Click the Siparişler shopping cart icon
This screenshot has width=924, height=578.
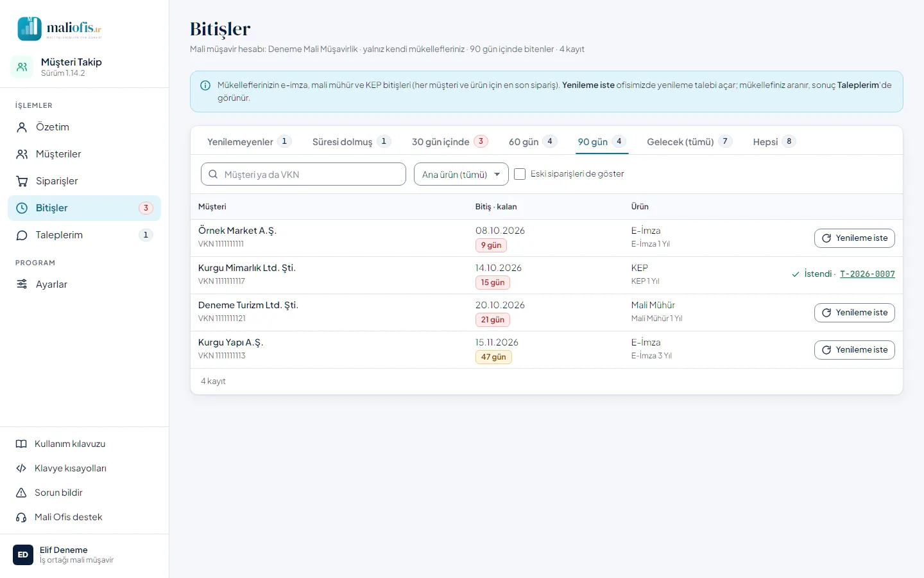coord(22,181)
